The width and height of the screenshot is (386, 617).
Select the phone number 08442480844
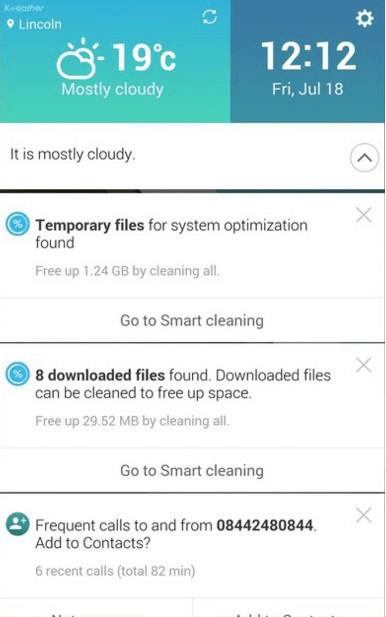point(265,525)
